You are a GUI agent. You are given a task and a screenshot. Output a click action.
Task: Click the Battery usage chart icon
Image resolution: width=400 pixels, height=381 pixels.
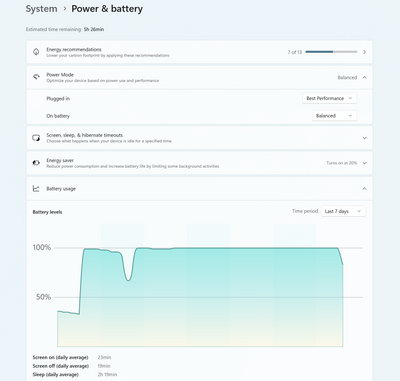(36, 189)
